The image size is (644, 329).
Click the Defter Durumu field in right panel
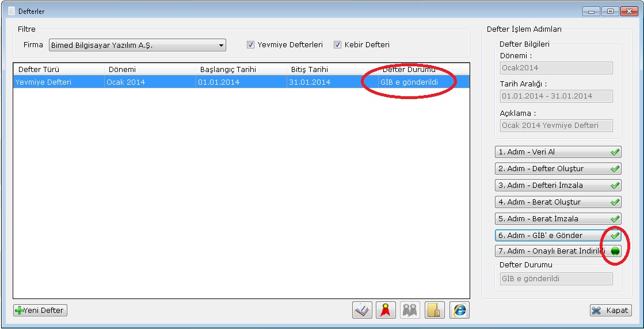556,278
